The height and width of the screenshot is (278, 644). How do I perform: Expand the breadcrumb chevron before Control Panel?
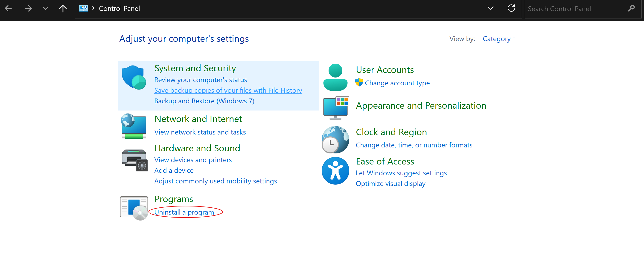click(x=93, y=8)
